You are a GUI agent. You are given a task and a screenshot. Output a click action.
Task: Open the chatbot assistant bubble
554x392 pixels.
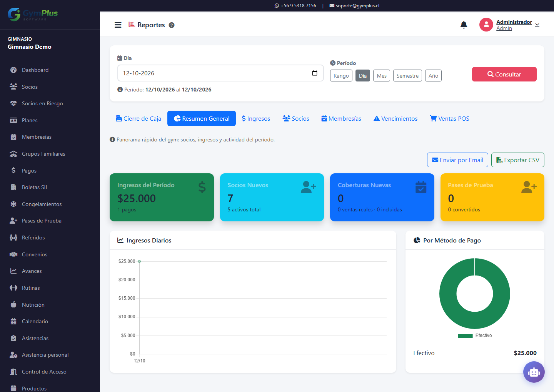pyautogui.click(x=534, y=372)
